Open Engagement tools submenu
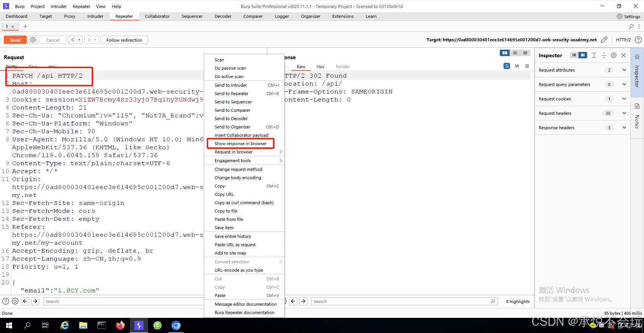The height and width of the screenshot is (333, 644). (x=244, y=161)
